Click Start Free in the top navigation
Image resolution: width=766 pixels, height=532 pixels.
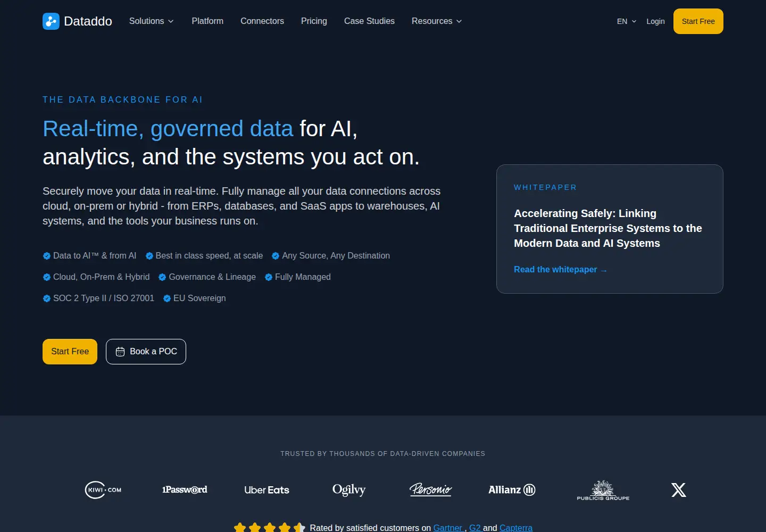coord(698,21)
